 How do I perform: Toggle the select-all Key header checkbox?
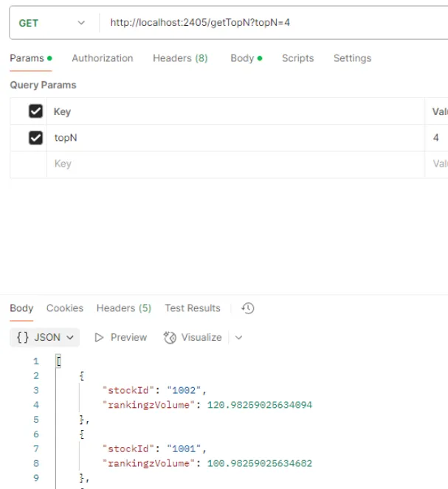pyautogui.click(x=35, y=111)
